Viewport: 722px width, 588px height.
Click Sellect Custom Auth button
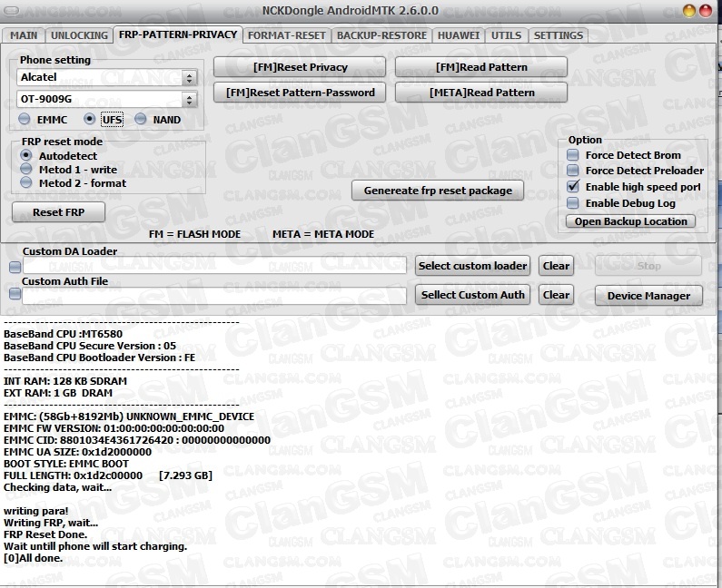tap(472, 295)
